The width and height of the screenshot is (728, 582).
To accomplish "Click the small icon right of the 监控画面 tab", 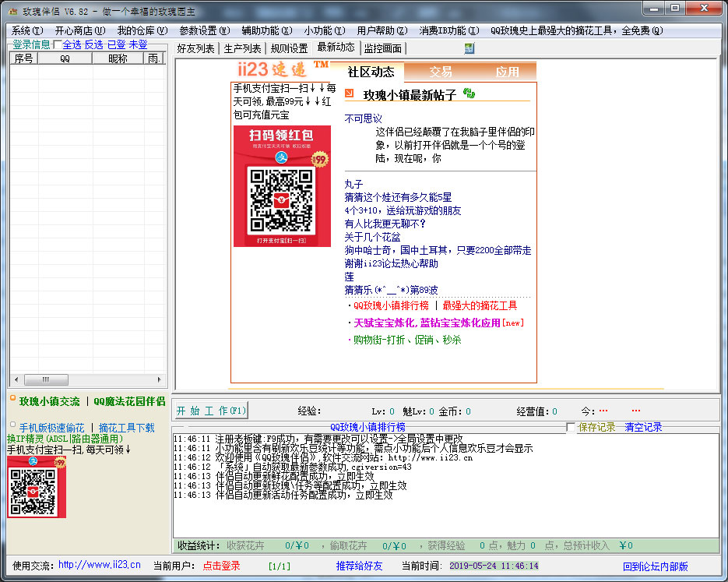I will point(469,48).
